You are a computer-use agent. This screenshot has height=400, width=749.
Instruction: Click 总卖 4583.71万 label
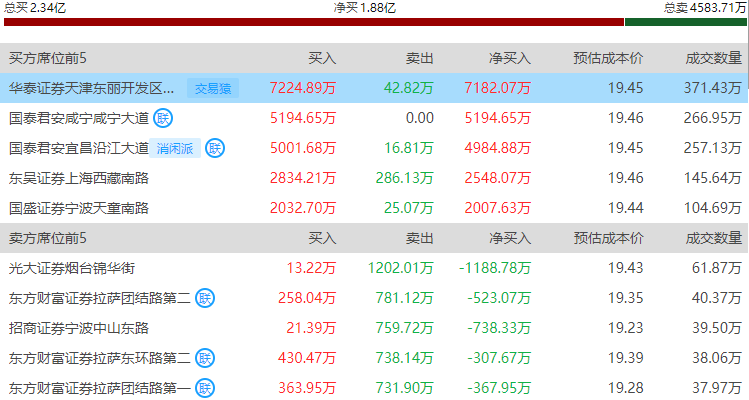tap(705, 8)
